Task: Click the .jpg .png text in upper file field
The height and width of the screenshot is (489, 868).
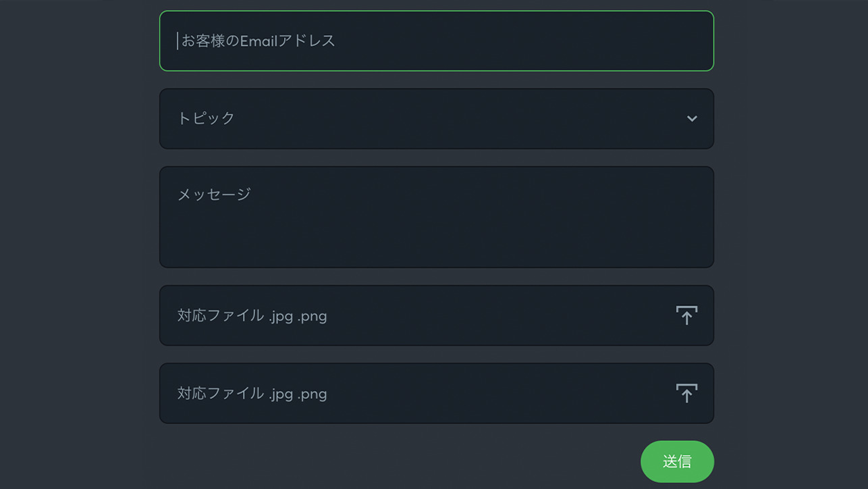Action: click(x=298, y=316)
